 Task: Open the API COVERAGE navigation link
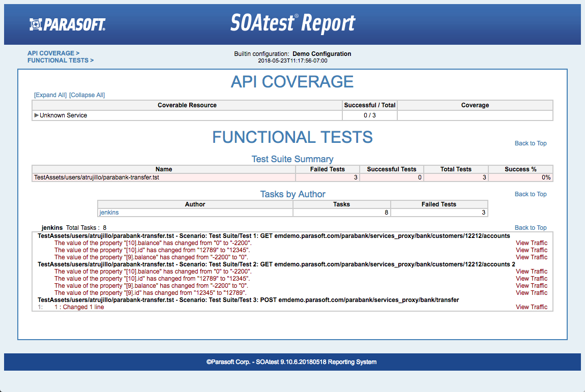tap(53, 53)
